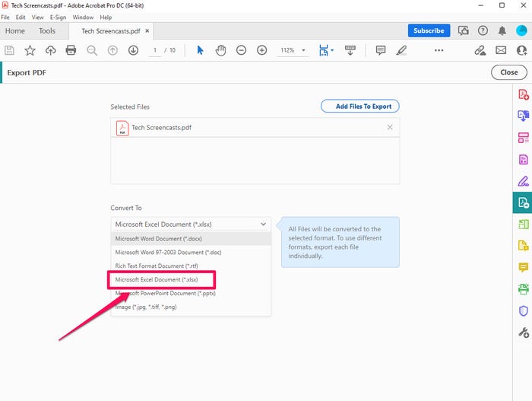The height and width of the screenshot is (401, 532).
Task: Remove Tech Screencasts.pdf from selected files
Action: (390, 127)
